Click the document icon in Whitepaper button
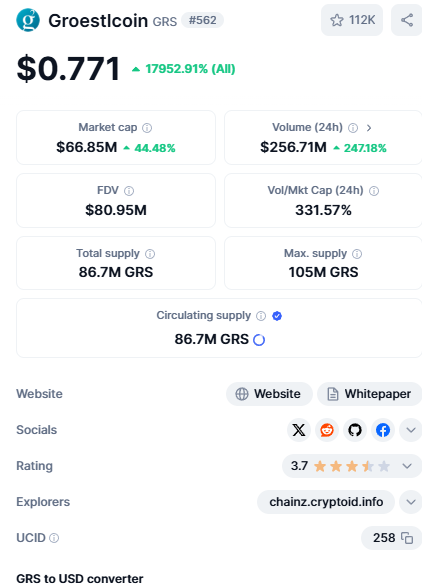Screen dimensions: 422x585 point(332,394)
